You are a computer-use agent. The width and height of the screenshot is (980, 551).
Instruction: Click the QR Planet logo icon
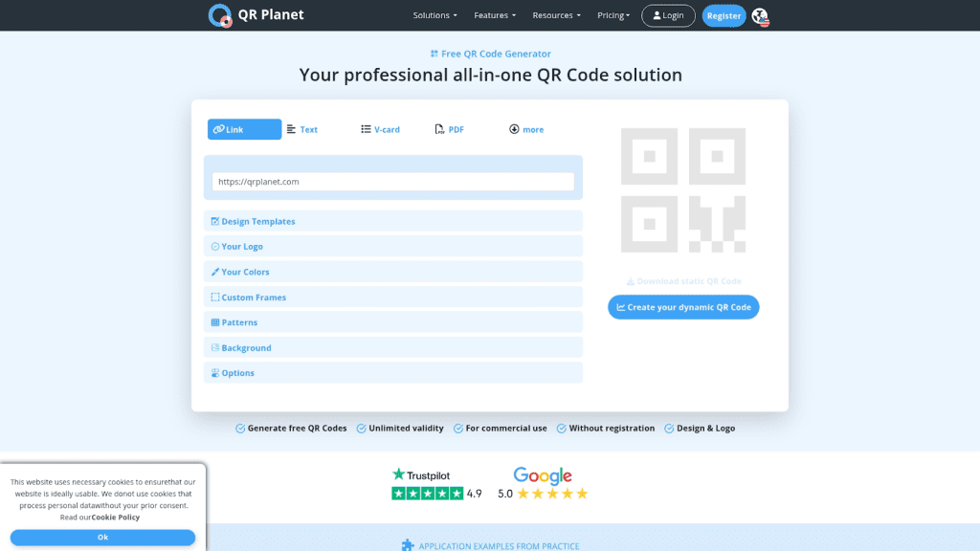click(x=220, y=15)
